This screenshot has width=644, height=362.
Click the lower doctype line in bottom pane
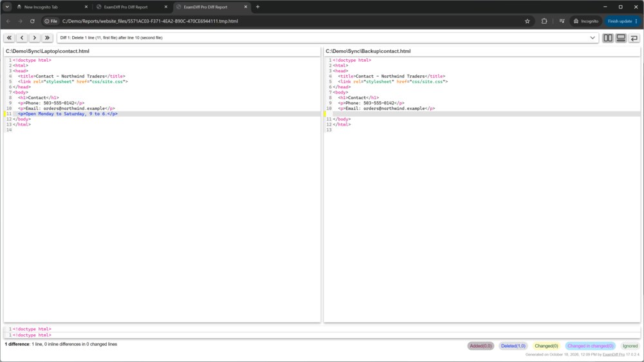point(32,336)
